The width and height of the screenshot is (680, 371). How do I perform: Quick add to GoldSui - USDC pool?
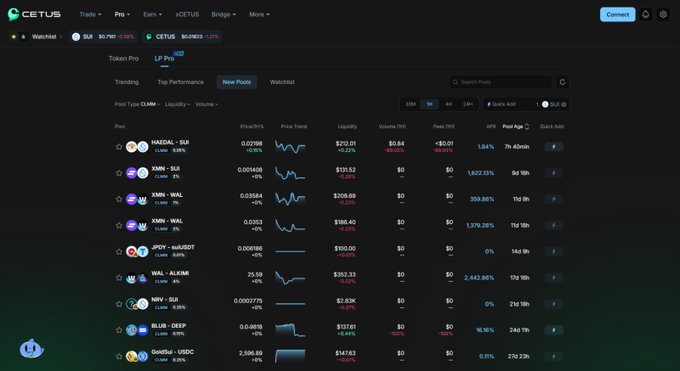(553, 356)
